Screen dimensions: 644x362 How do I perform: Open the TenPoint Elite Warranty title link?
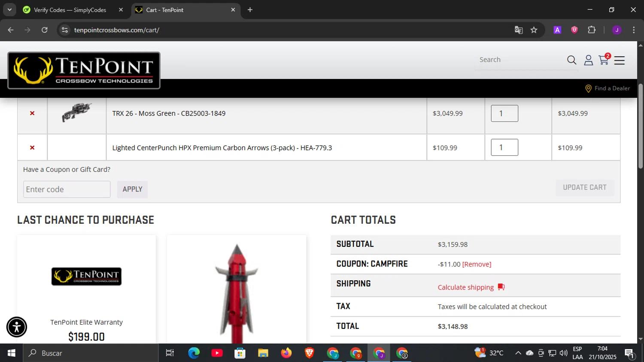pyautogui.click(x=86, y=322)
